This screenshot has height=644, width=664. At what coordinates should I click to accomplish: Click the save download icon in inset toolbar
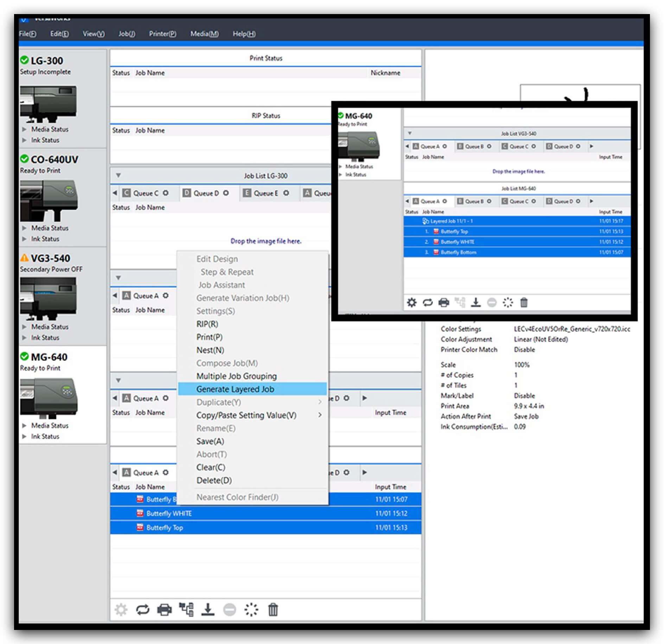[476, 302]
